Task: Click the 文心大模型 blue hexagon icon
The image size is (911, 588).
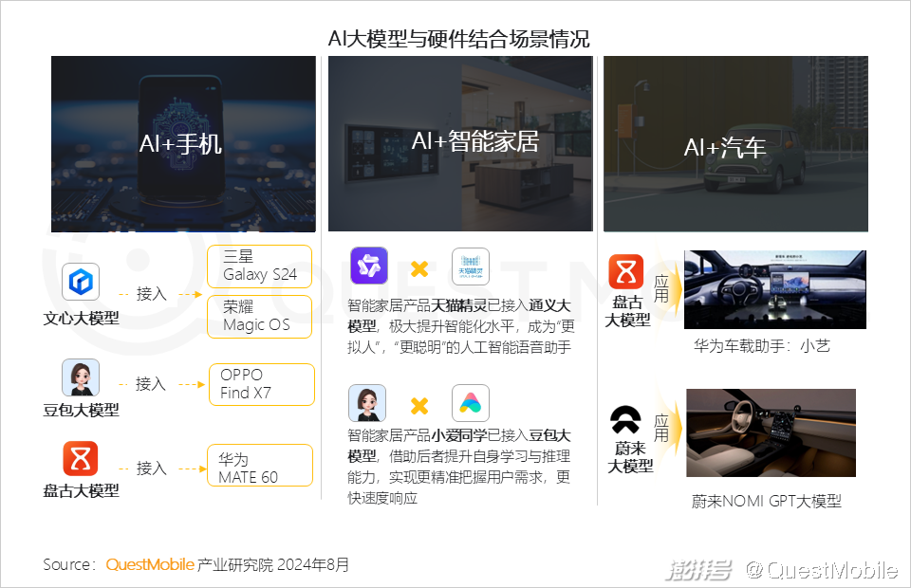Action: [x=81, y=283]
